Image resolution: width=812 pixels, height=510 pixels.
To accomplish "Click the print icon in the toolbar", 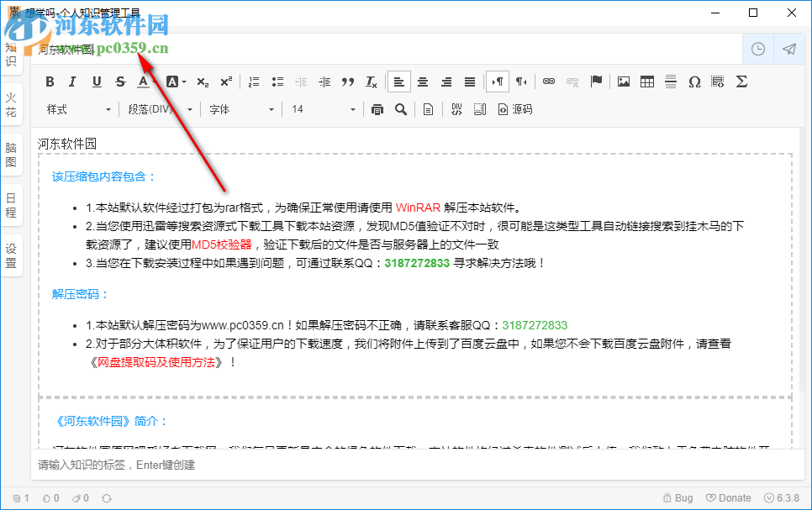I will tap(377, 108).
